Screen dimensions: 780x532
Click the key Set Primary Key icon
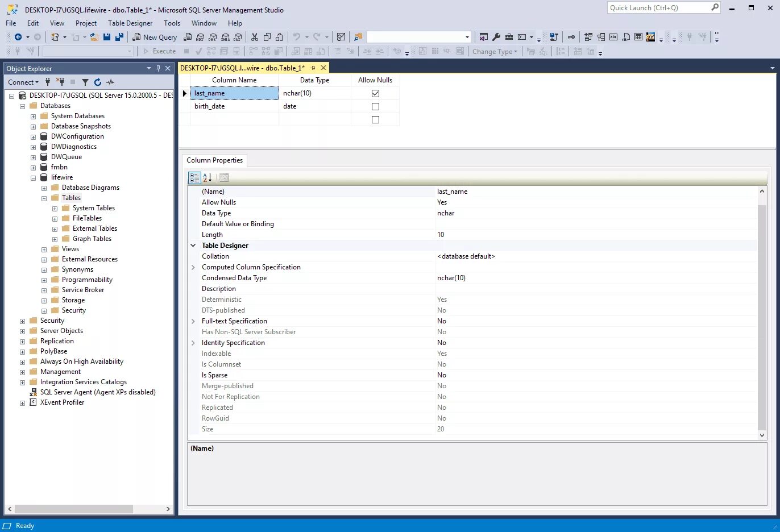click(571, 37)
